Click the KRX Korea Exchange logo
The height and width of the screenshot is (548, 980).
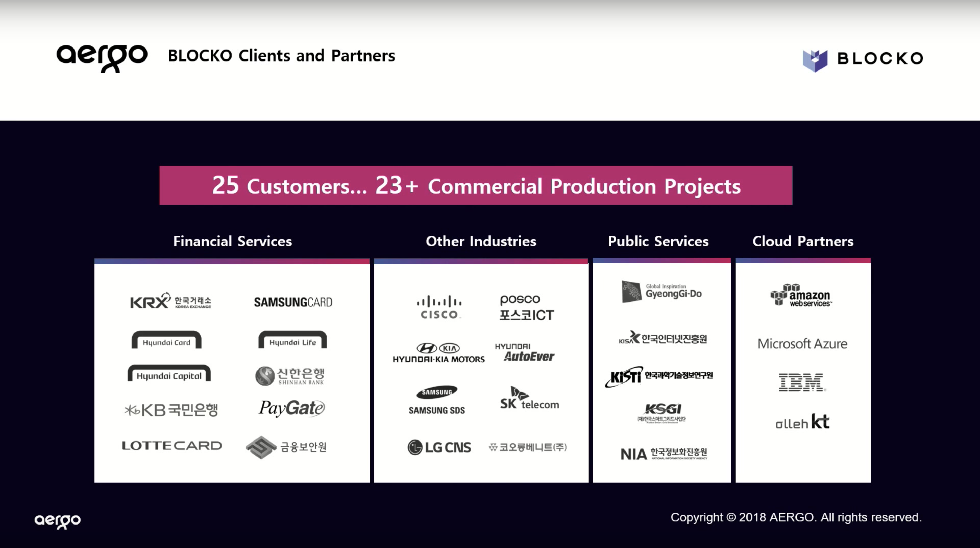(170, 301)
